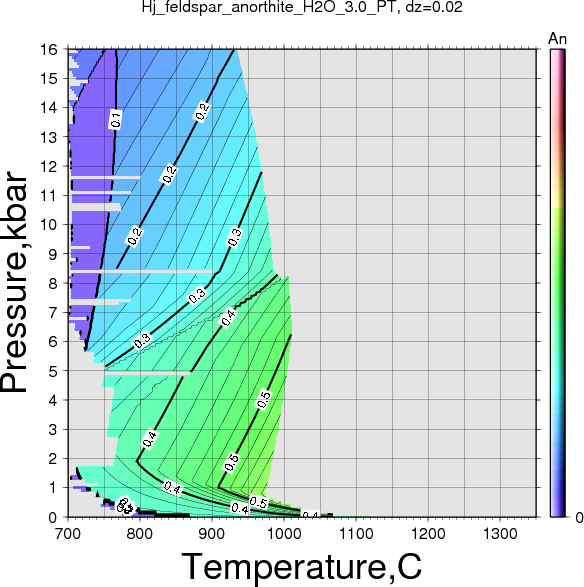
Task: Click pressure axis tick label 3
Action: [x=54, y=429]
